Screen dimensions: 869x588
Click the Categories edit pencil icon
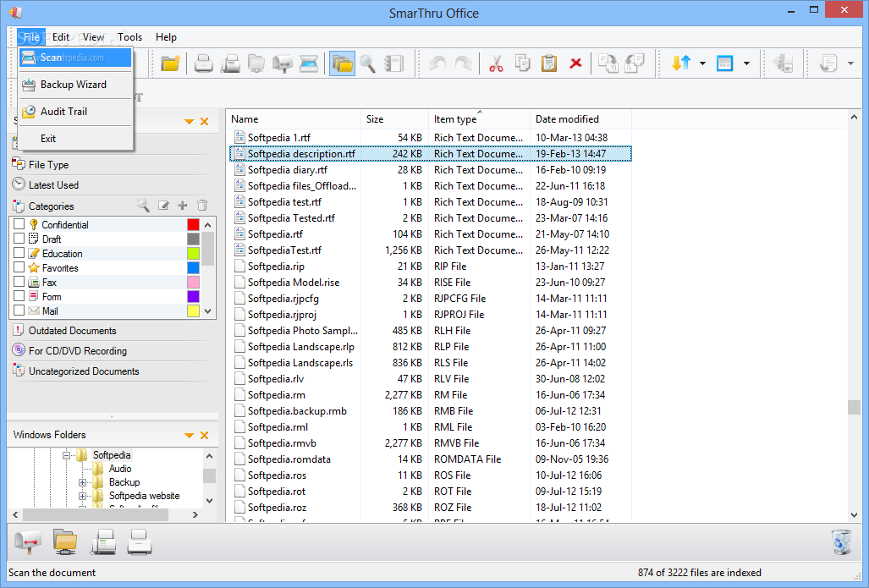pyautogui.click(x=163, y=206)
